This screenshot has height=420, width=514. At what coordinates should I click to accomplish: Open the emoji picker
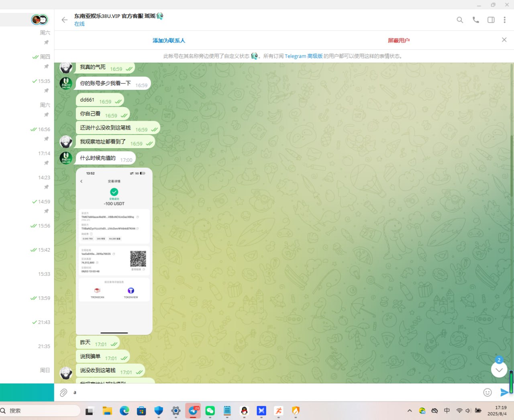click(487, 392)
